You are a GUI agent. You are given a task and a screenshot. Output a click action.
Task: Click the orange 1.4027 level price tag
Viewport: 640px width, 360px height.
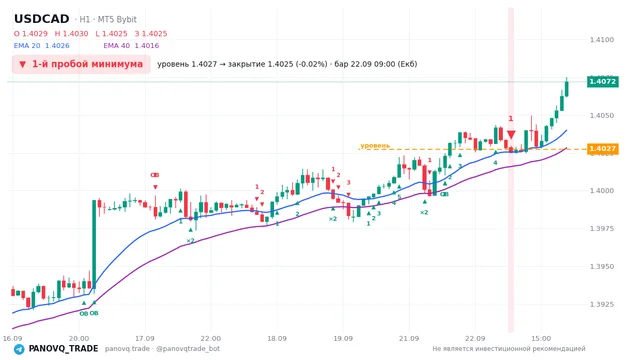pos(602,149)
